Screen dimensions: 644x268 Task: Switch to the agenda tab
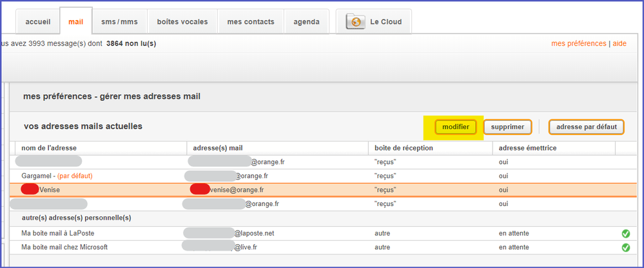pyautogui.click(x=306, y=22)
